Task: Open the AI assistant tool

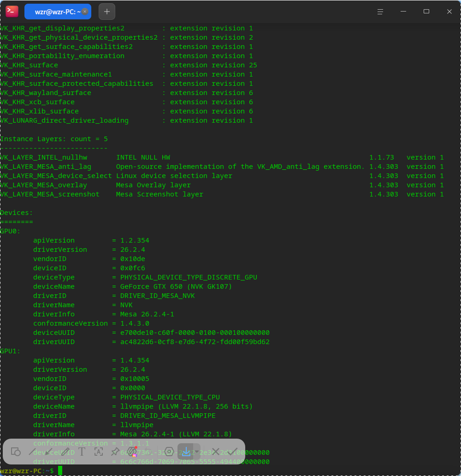Action: click(x=132, y=452)
